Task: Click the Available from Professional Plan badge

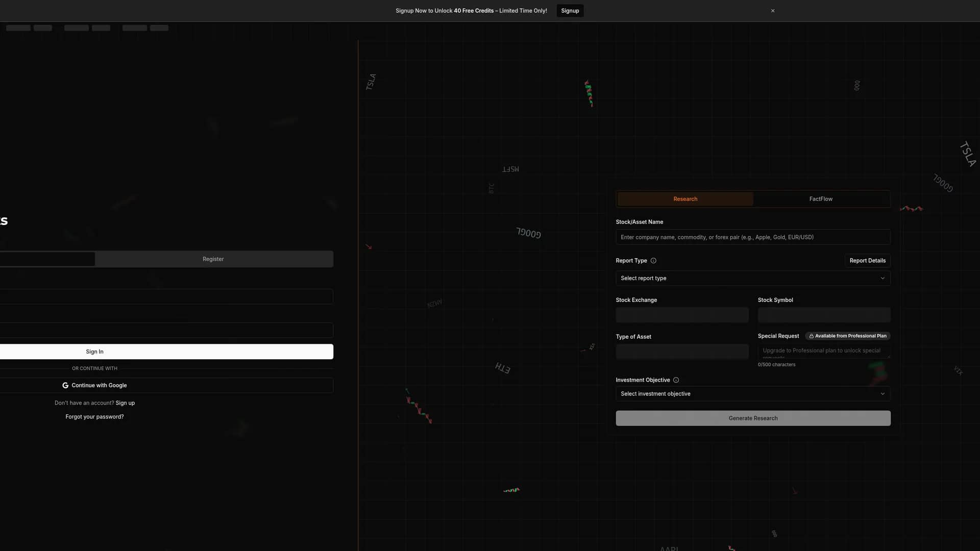Action: click(x=848, y=336)
